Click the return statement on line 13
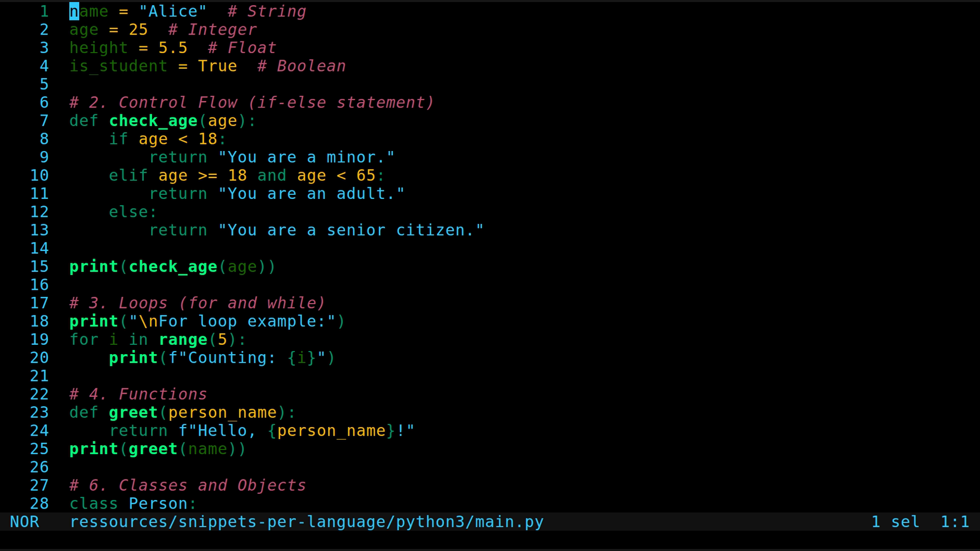 (x=178, y=230)
